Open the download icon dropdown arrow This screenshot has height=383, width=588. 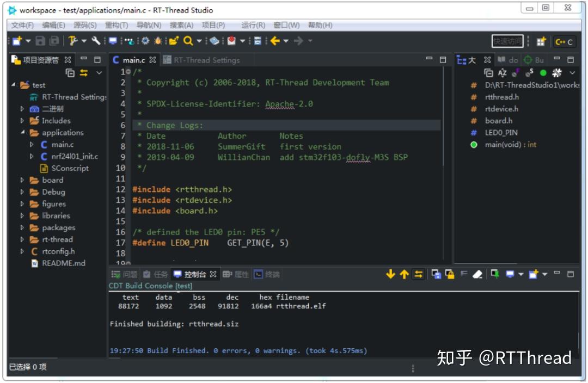coord(243,41)
